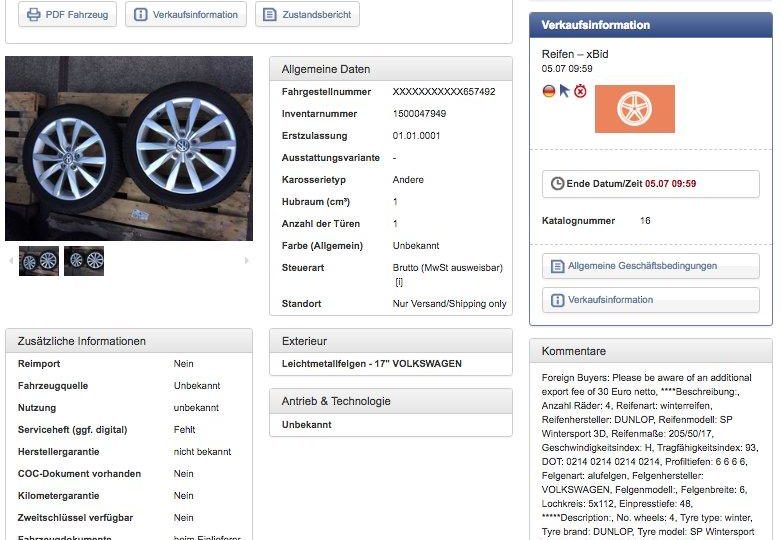Image resolution: width=781 pixels, height=540 pixels.
Task: Click the Reifen – xBid auction title
Action: tap(575, 54)
